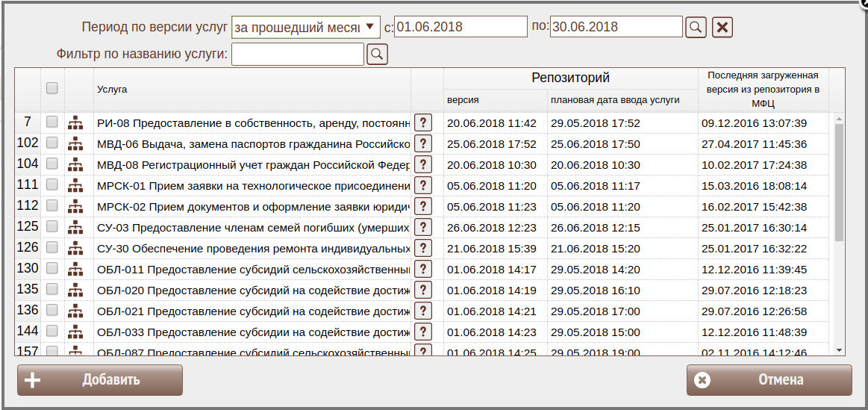Check the box for row 104 МВД-08
868x410 pixels.
pyautogui.click(x=52, y=164)
